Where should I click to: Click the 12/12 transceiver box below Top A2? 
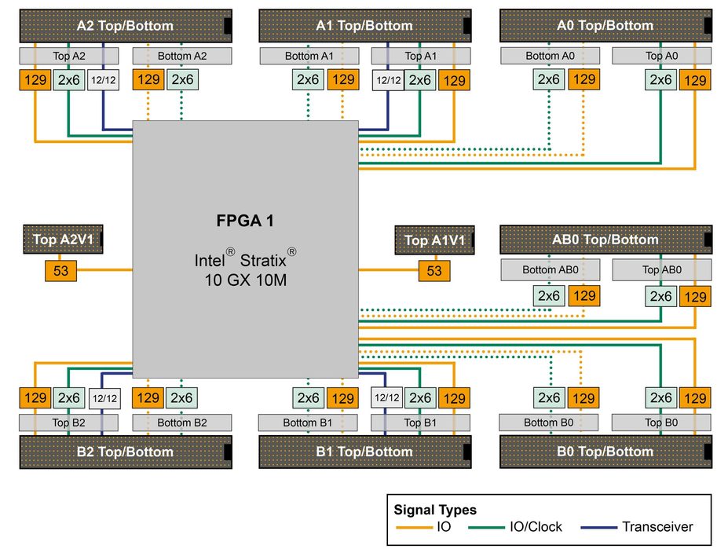click(x=103, y=80)
